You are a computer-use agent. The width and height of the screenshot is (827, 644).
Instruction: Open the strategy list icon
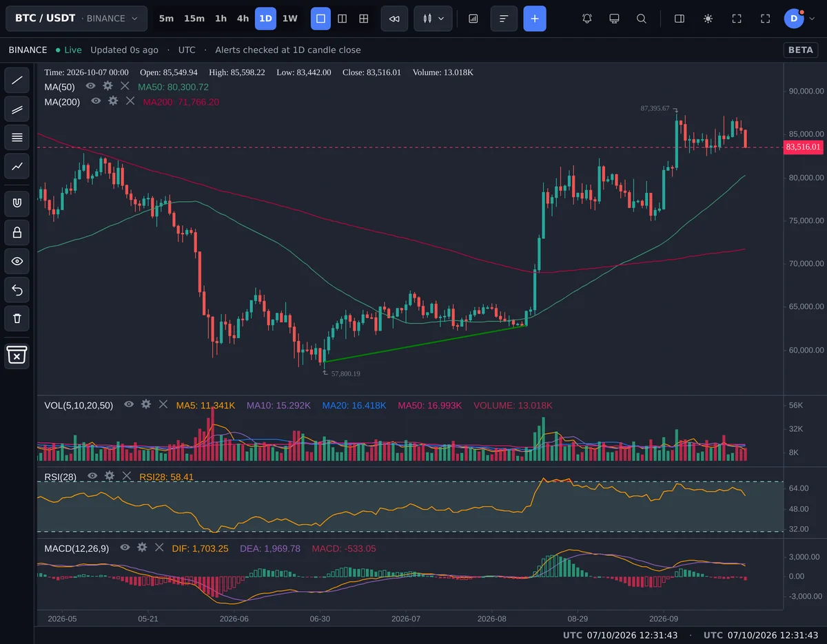(x=504, y=19)
